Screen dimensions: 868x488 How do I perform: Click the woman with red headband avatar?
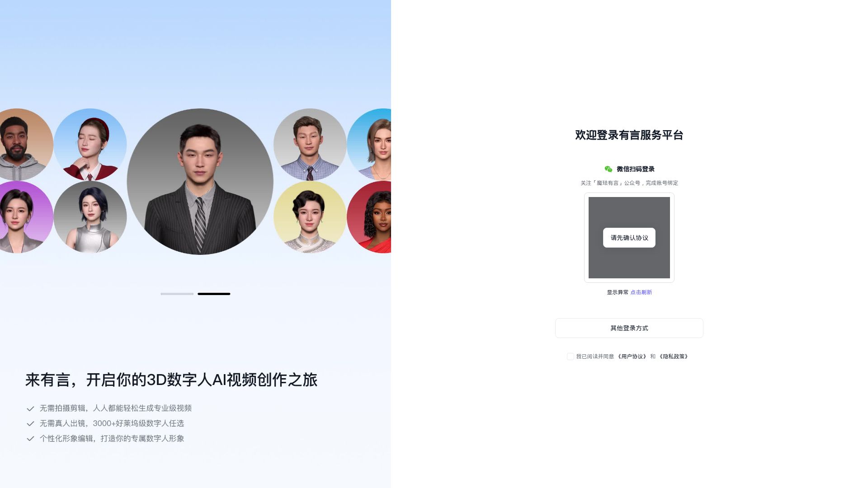click(x=90, y=145)
